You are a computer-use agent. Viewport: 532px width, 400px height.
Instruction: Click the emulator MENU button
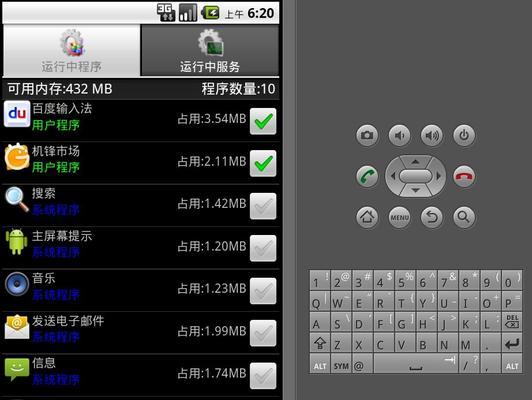point(399,217)
